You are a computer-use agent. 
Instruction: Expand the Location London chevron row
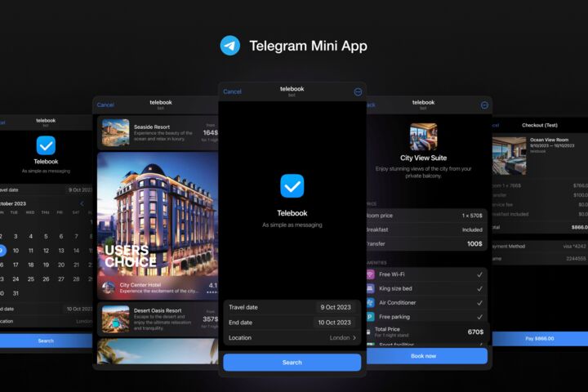click(x=292, y=337)
